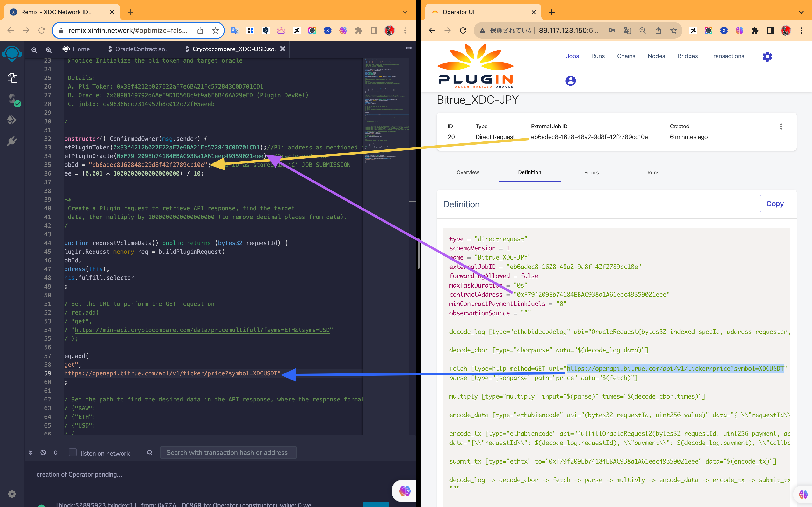Clear the Remix terminal output

(x=43, y=452)
